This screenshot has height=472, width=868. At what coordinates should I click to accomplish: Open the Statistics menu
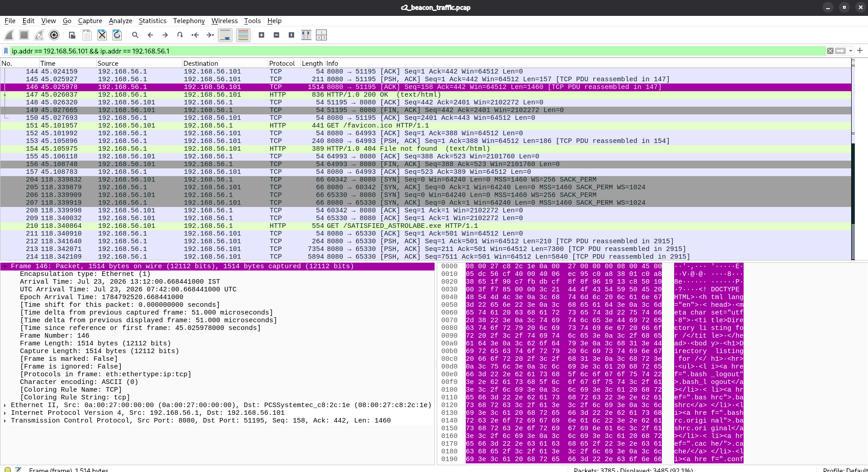(153, 21)
